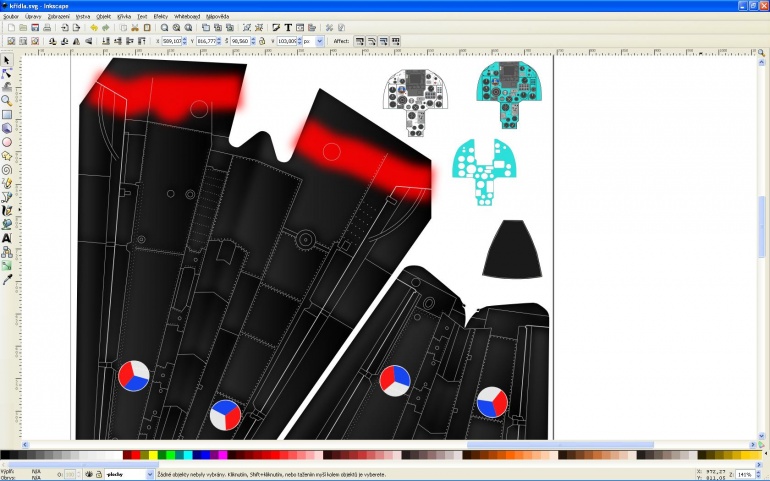This screenshot has height=481, width=770.
Task: Undo the last action
Action: pyautogui.click(x=94, y=28)
